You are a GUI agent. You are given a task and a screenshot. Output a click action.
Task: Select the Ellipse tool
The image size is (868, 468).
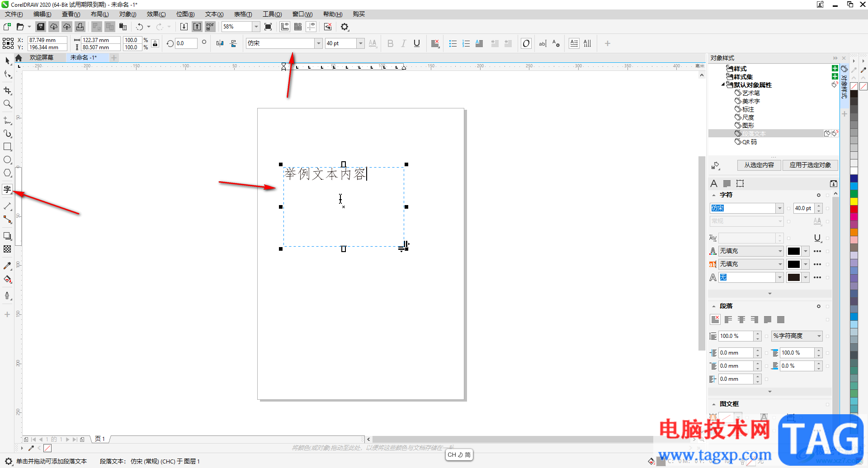tap(7, 160)
